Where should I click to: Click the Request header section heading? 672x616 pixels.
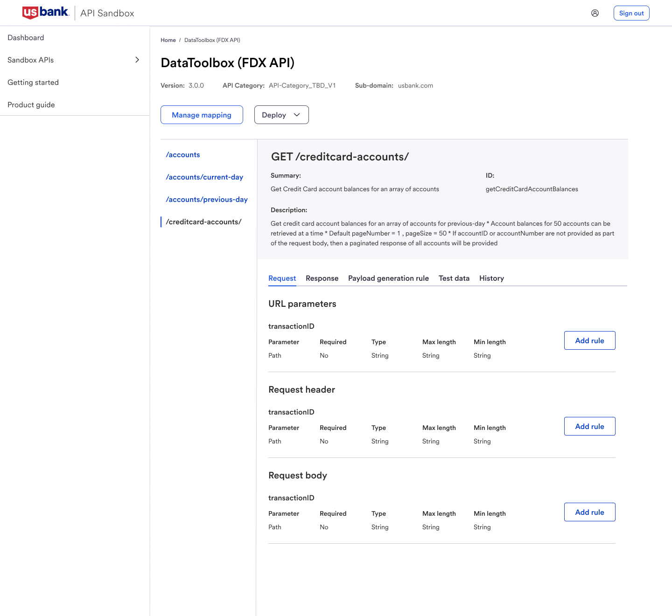tap(301, 390)
